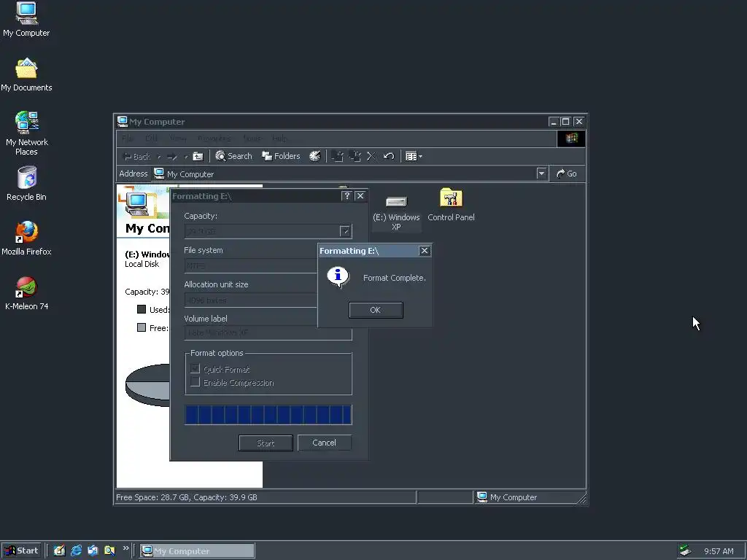
Task: Click the Up folder toolbar icon
Action: click(198, 156)
